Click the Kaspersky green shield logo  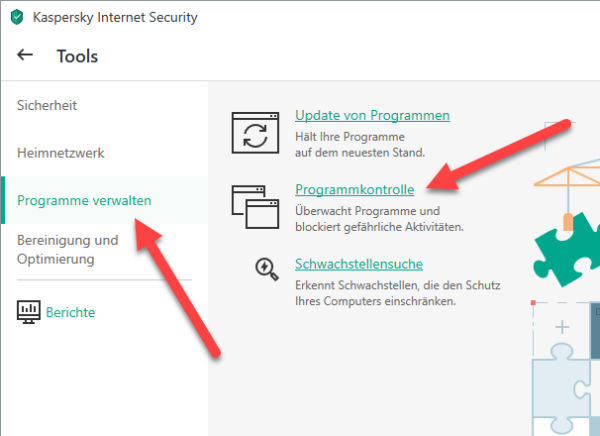pos(17,17)
